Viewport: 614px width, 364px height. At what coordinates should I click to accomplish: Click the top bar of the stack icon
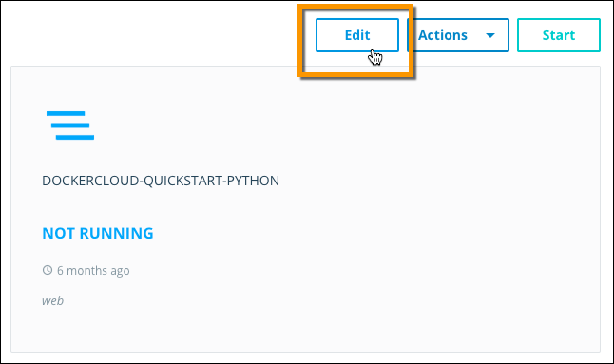click(x=66, y=113)
